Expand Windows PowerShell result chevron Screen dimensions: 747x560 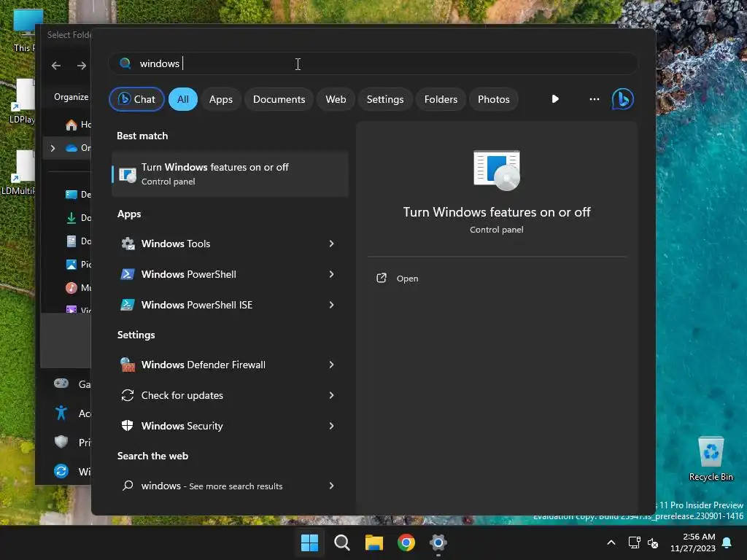332,274
